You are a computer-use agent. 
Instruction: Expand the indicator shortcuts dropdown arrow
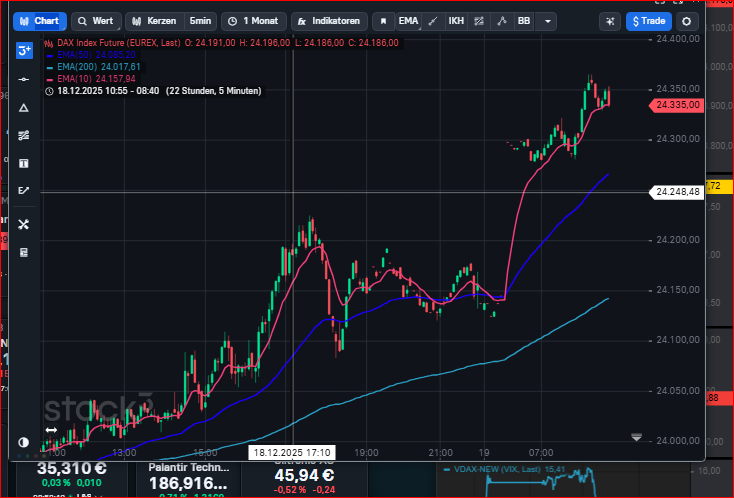547,21
